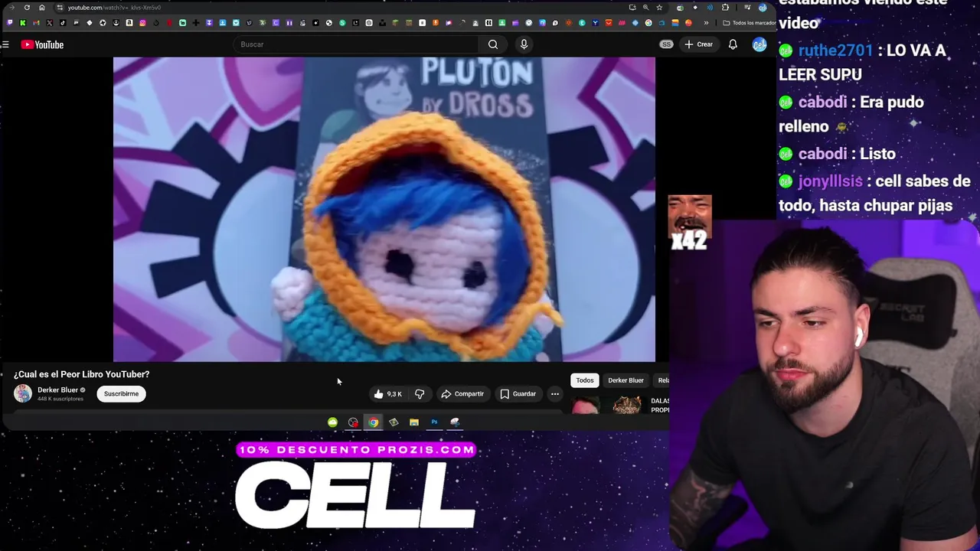Open site info icon beside the URL
Viewport: 980px width, 551px height.
coord(60,8)
